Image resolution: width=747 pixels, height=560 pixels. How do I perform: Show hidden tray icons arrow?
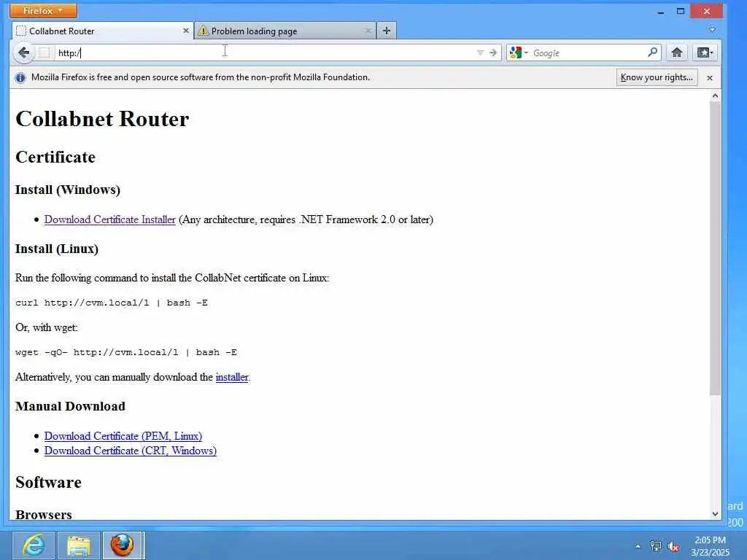click(x=638, y=547)
